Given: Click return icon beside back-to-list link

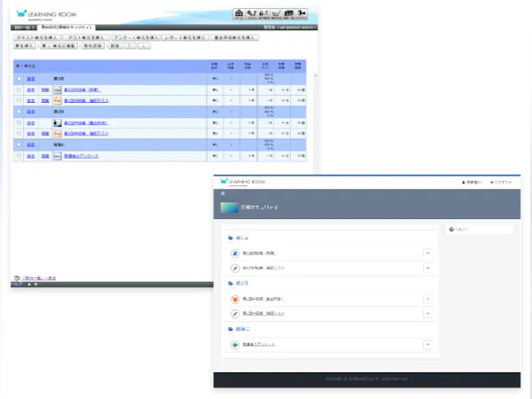Looking at the screenshot, I should pos(17,278).
